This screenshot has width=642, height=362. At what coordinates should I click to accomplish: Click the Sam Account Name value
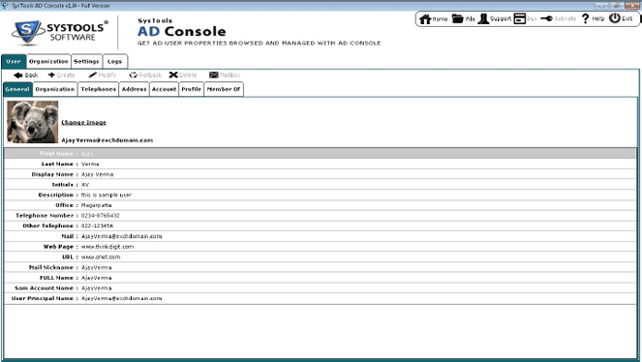(x=96, y=288)
